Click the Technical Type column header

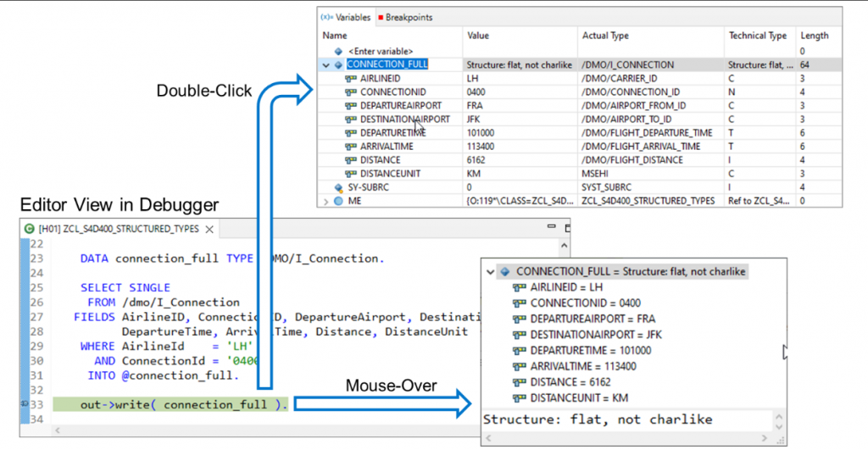(757, 36)
